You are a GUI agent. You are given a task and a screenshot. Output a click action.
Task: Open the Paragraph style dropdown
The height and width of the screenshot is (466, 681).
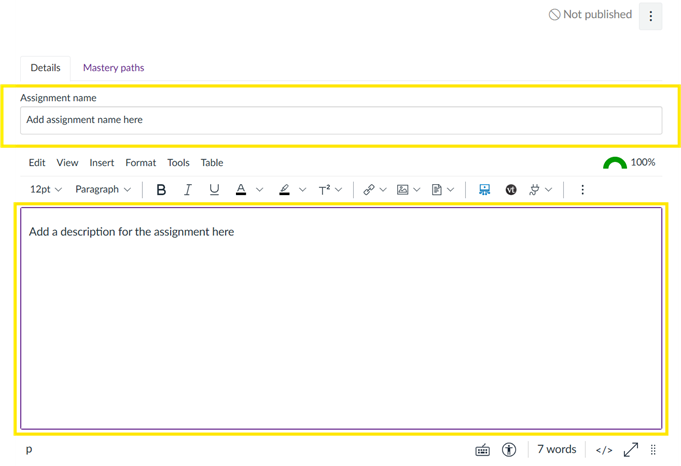103,189
